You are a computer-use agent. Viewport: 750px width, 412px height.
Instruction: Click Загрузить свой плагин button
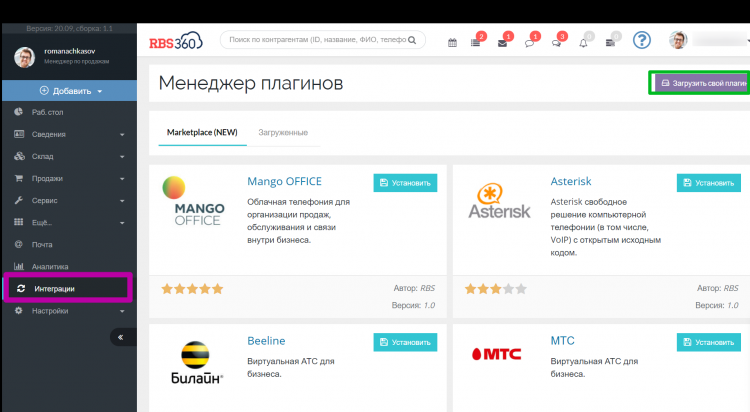701,83
